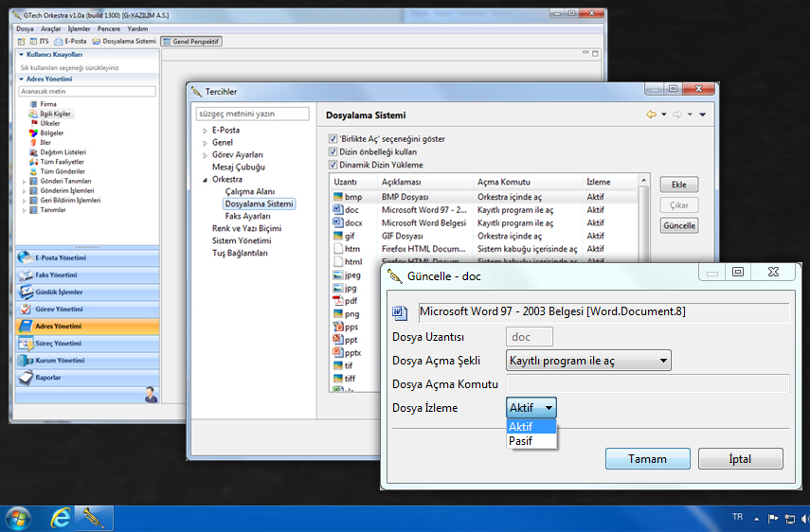The width and height of the screenshot is (810, 532).
Task: Open the Dosya Açma Şekli dropdown
Action: click(x=588, y=360)
